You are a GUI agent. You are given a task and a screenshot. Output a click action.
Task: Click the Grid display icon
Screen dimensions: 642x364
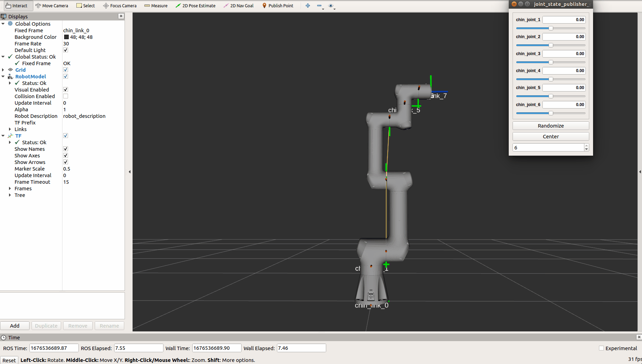[10, 70]
